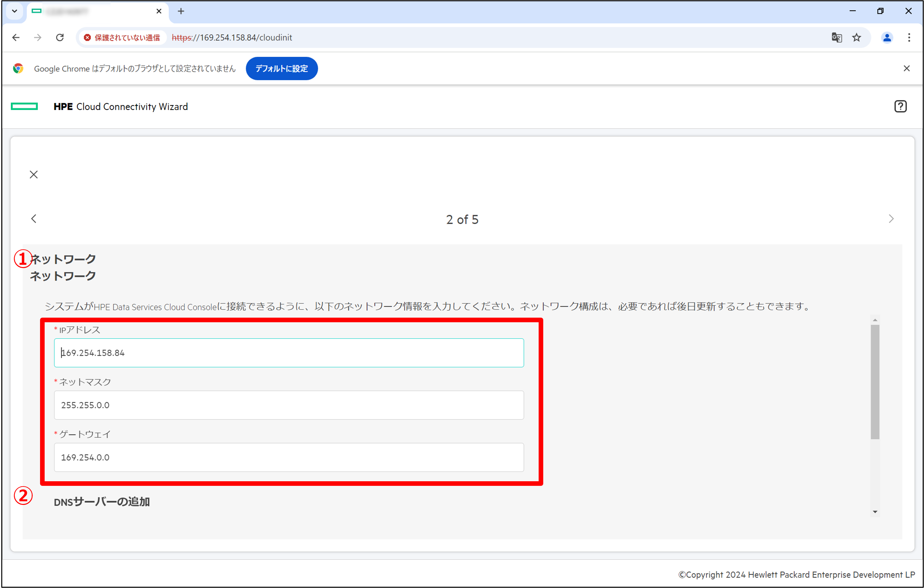This screenshot has height=588, width=924.
Task: Click the gateway field 169.254.0.0
Action: pos(289,457)
